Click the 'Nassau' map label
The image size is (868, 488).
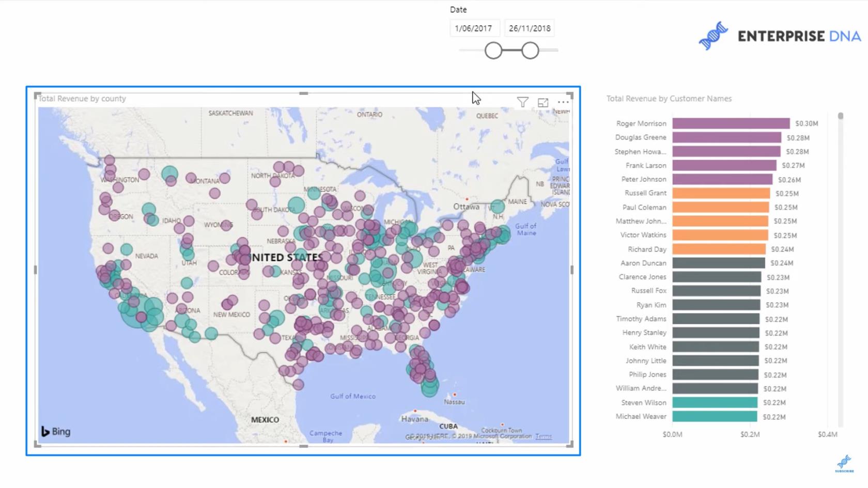coord(454,402)
